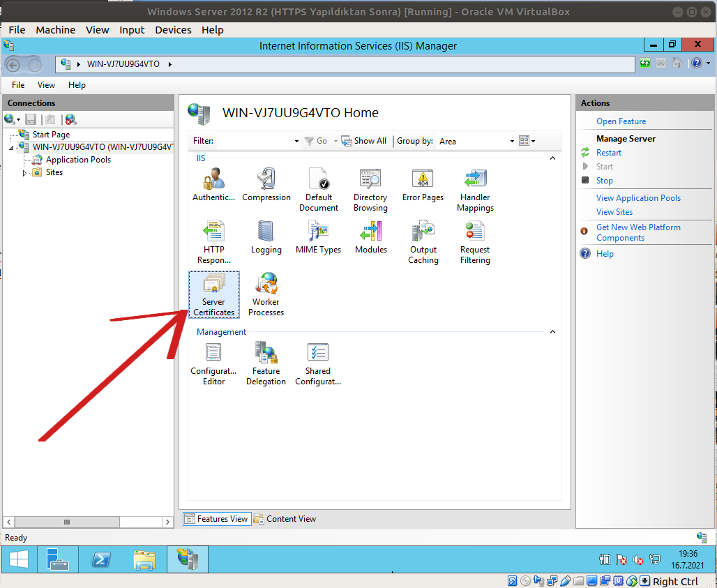Collapse the WIN-VJ7UU9G4VTO server node
This screenshot has width=717, height=588.
(x=11, y=148)
